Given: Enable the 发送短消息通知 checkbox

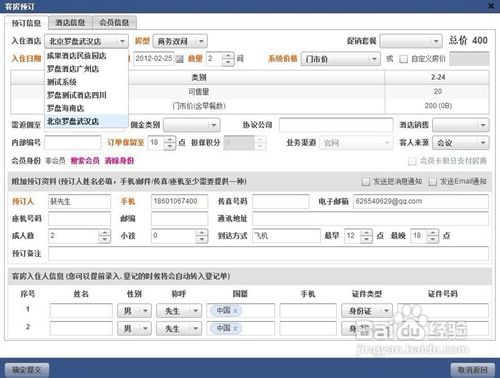Looking at the screenshot, I should point(366,182).
